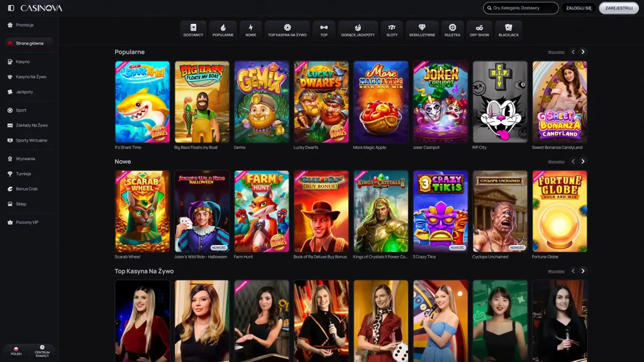
Task: Open the 3 Crazy Tikis thumbnail
Action: (440, 211)
